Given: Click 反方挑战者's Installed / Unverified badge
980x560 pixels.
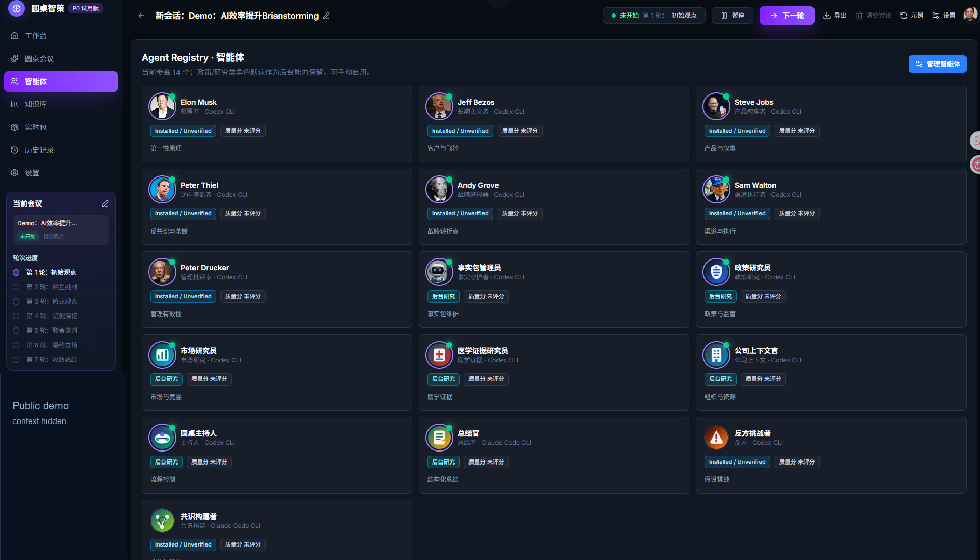Looking at the screenshot, I should click(737, 462).
